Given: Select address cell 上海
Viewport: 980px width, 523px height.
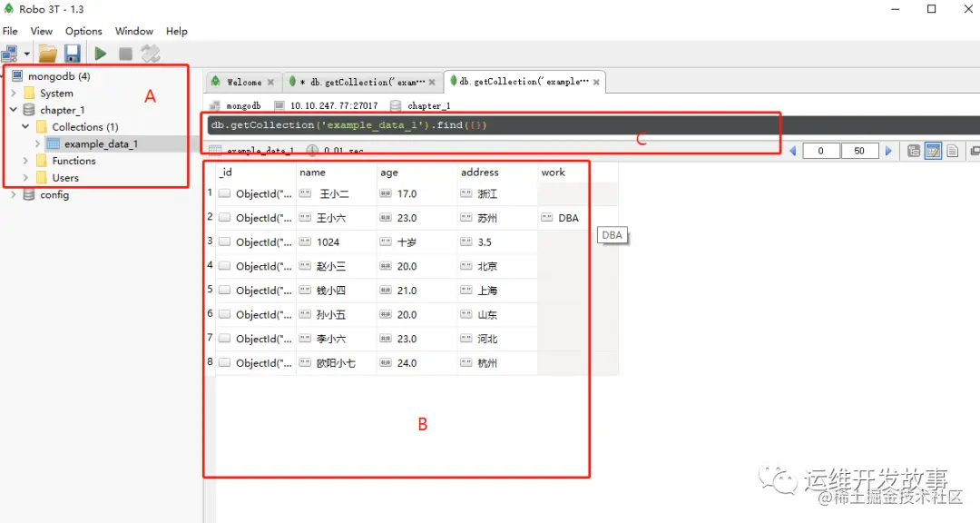Looking at the screenshot, I should pos(497,291).
